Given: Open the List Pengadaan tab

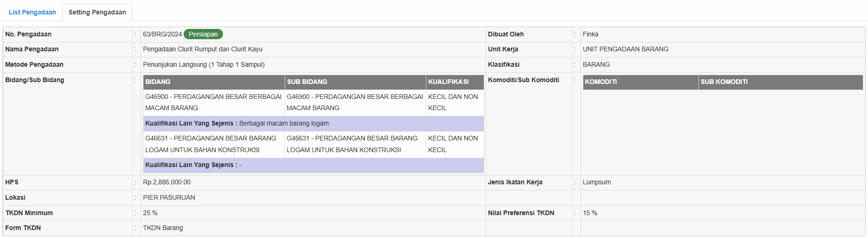Looking at the screenshot, I should coord(32,13).
